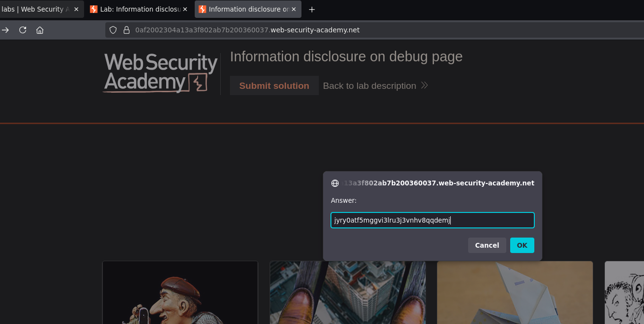Click the globe icon in dialog header
This screenshot has width=644, height=324.
[335, 183]
